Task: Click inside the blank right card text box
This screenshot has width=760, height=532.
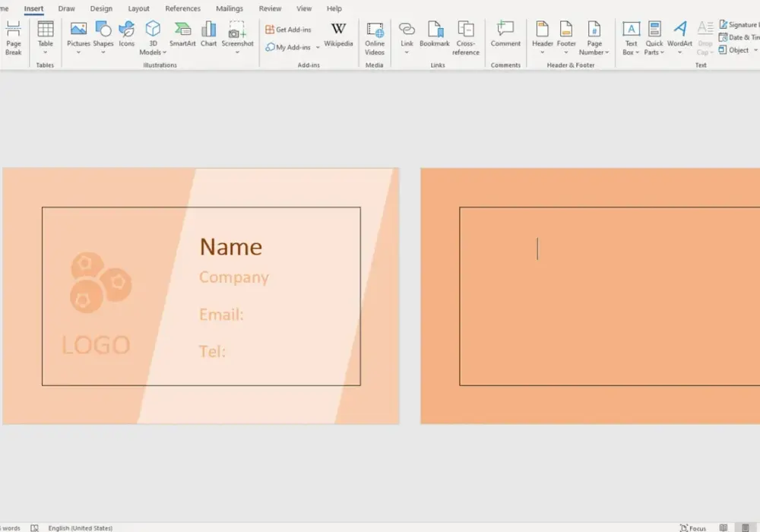Action: click(610, 296)
